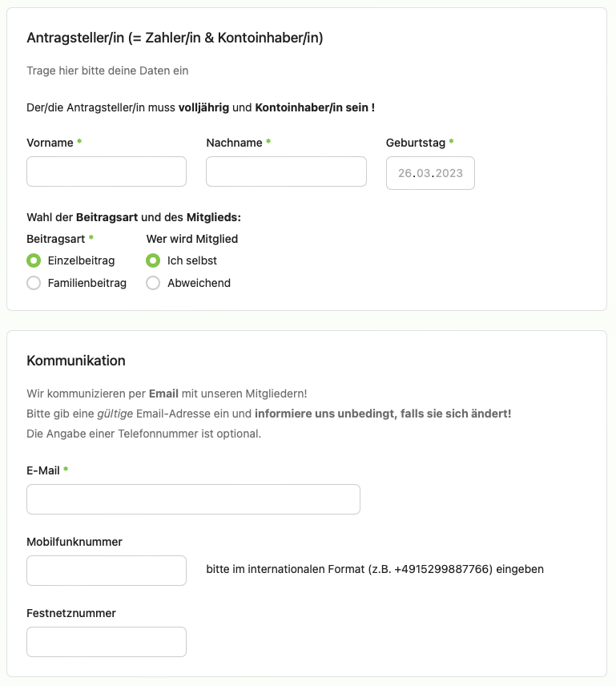Click the Wer wird Mitglied label
This screenshot has height=686, width=616.
tap(192, 240)
